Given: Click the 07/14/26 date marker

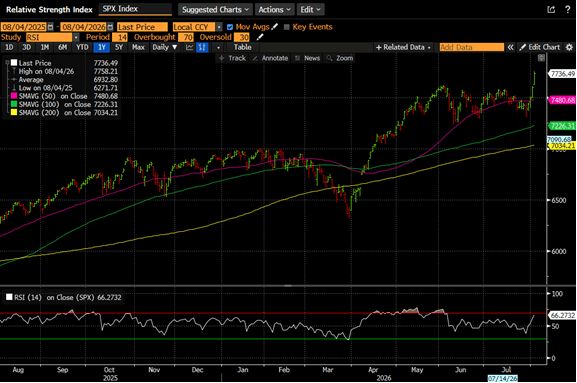Looking at the screenshot, I should [x=503, y=379].
